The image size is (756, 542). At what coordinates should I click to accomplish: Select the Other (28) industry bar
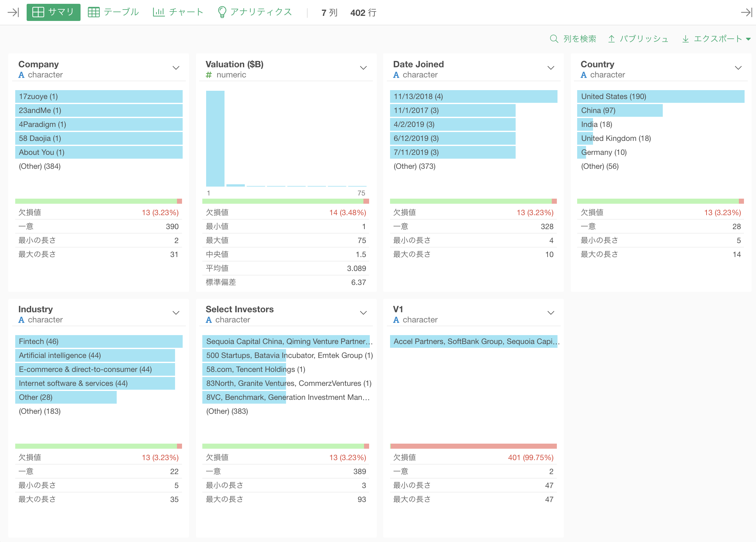66,398
